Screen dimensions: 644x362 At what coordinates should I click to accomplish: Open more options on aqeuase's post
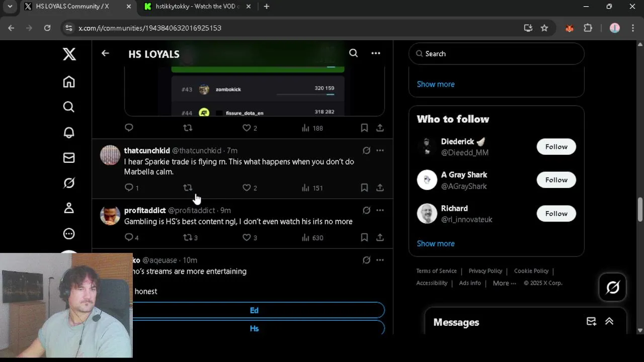tap(380, 260)
